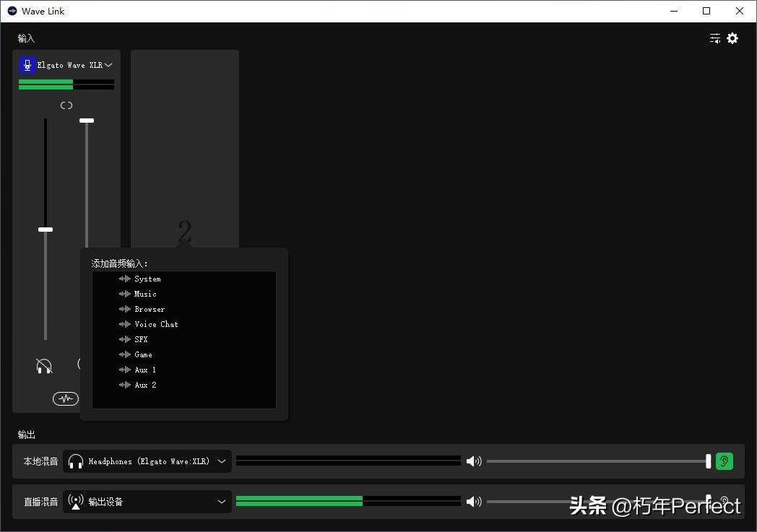Viewport: 757px width, 532px height.
Task: Click the speaker icon on the 直播混音 row
Action: coord(474,501)
